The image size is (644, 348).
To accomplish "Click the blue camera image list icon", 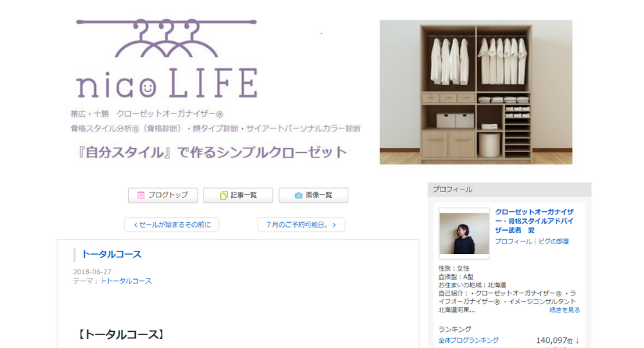I will pyautogui.click(x=299, y=195).
